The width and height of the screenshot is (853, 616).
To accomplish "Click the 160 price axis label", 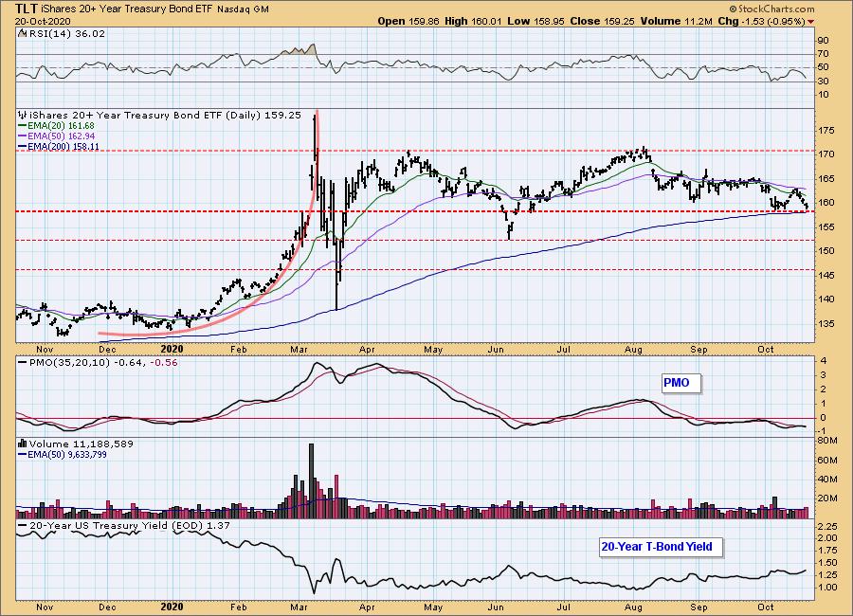I will [826, 203].
